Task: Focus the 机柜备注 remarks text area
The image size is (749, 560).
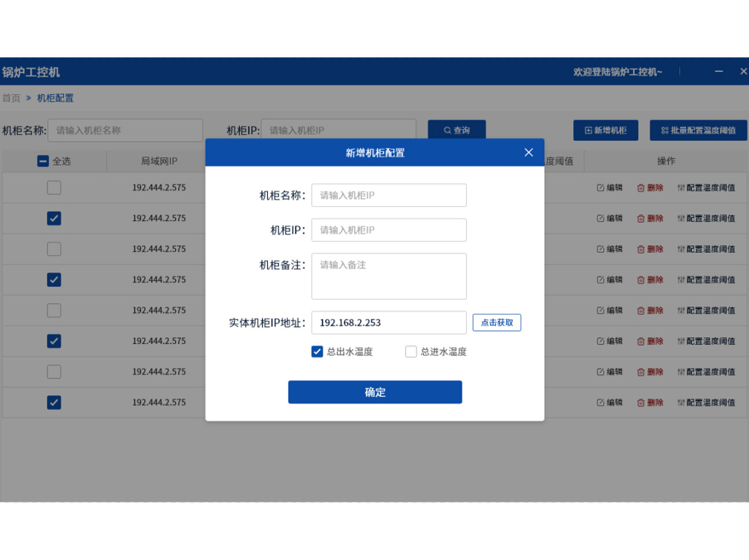Action: pyautogui.click(x=389, y=276)
